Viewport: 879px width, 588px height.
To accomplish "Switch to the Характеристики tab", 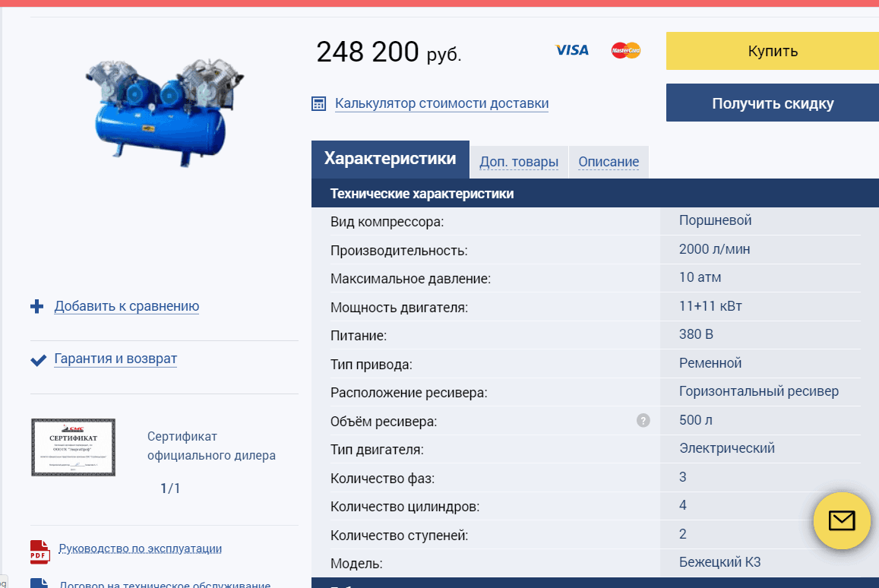I will tap(390, 160).
